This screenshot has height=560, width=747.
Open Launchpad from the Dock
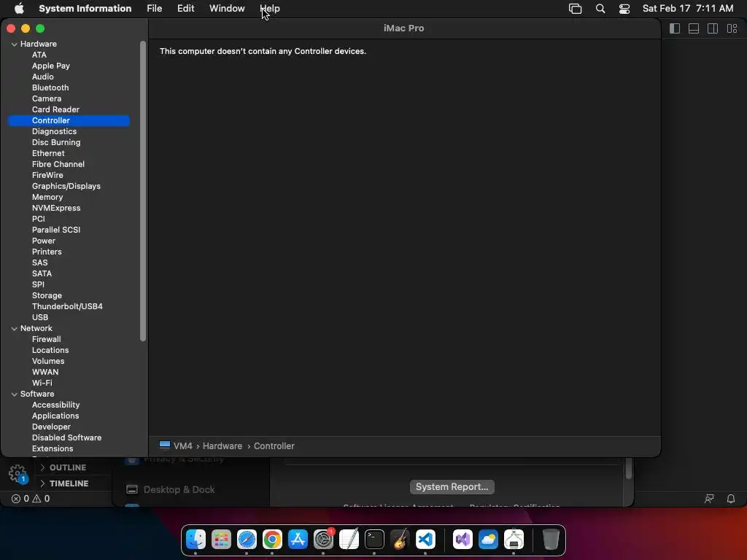[x=222, y=540]
